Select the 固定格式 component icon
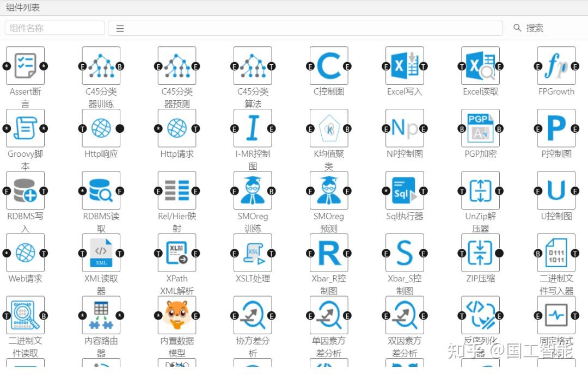Image resolution: width=588 pixels, height=375 pixels. point(556,315)
